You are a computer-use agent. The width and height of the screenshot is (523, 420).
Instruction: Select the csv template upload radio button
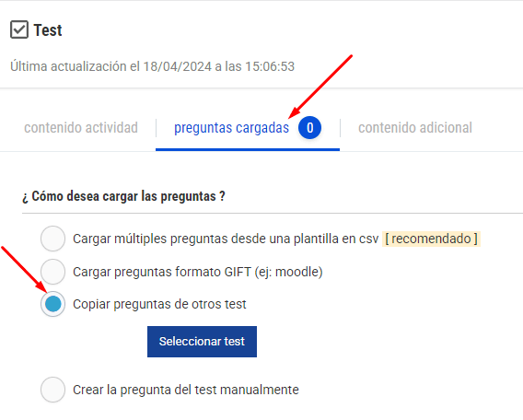click(52, 239)
